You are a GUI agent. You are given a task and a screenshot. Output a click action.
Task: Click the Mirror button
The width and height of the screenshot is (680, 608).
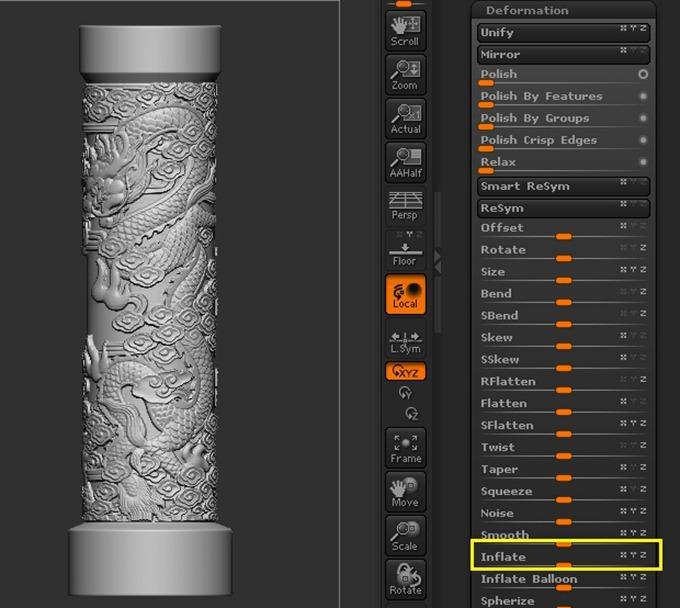pyautogui.click(x=563, y=55)
